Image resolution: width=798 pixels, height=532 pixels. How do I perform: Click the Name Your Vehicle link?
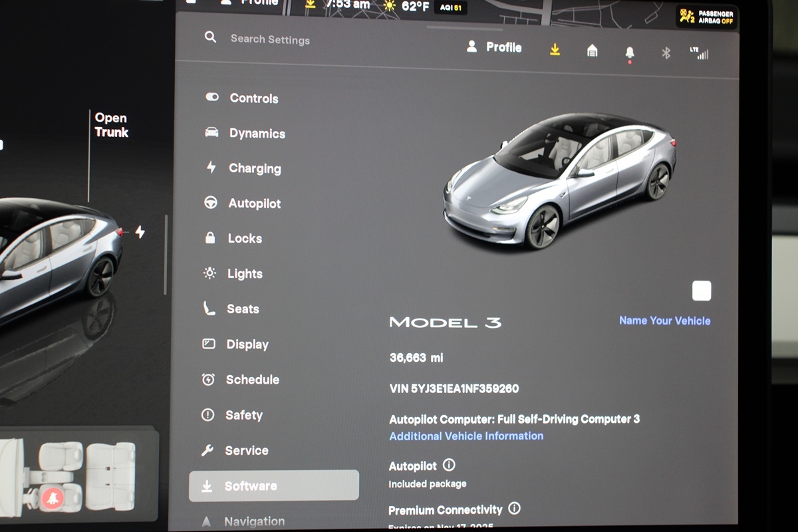pyautogui.click(x=664, y=321)
